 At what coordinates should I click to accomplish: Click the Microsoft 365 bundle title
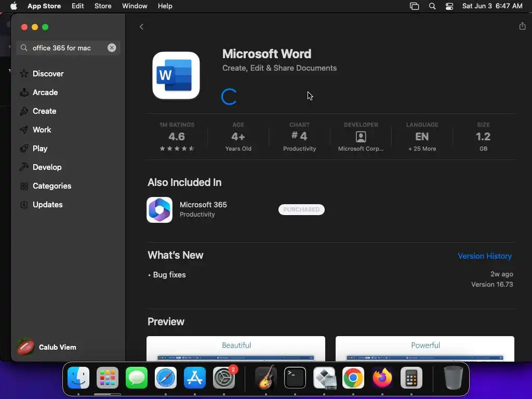[x=203, y=205]
